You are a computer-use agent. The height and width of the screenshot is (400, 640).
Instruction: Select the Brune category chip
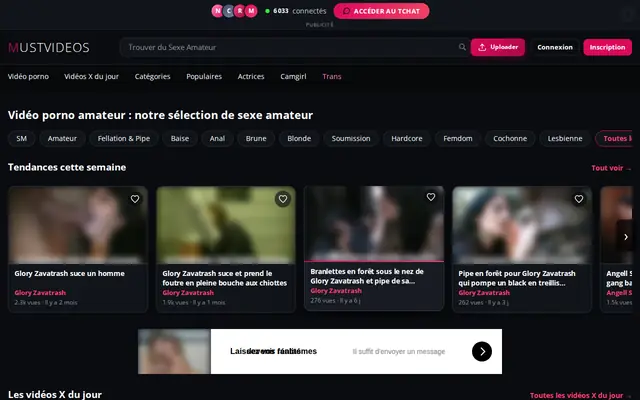tap(256, 138)
